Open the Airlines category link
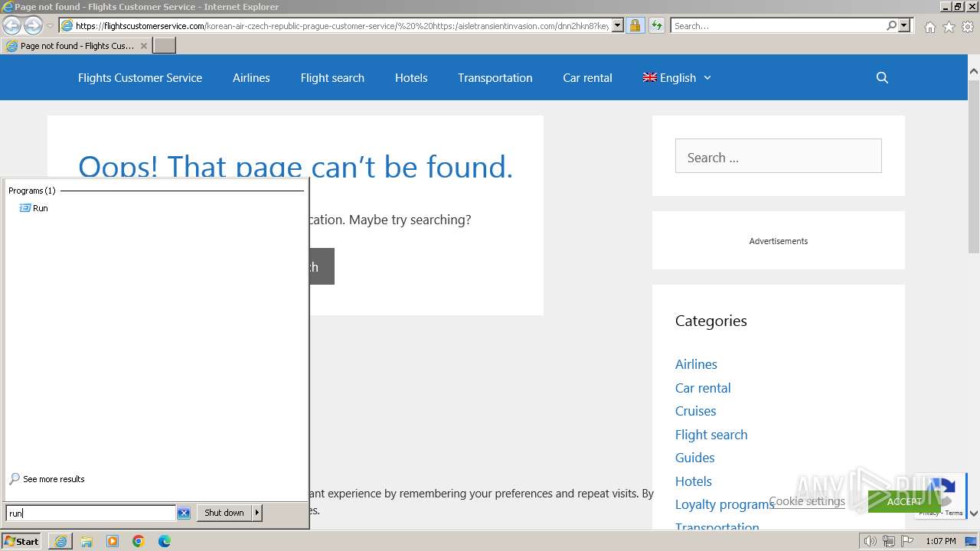Viewport: 980px width, 551px height. [x=696, y=364]
